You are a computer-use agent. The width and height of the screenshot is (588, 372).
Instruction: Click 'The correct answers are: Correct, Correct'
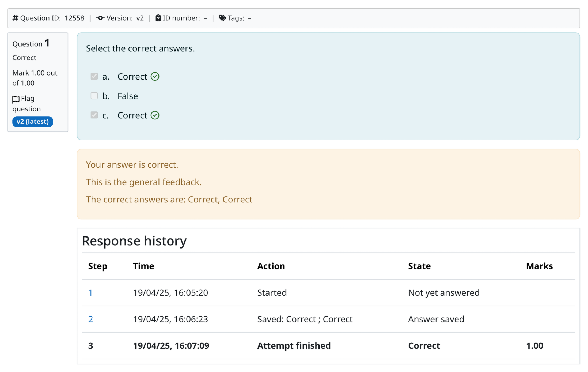click(x=169, y=200)
